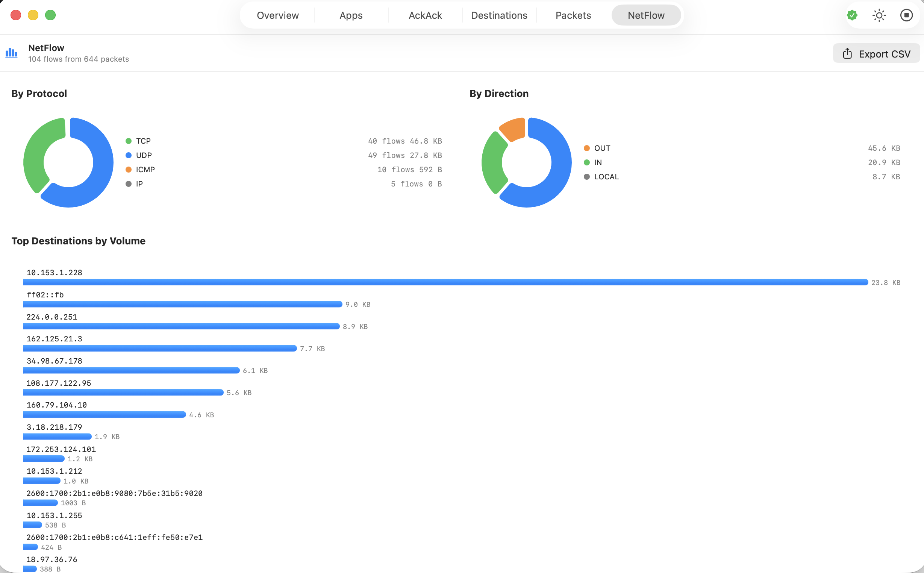Click the By Protocol donut chart
The image size is (924, 573).
(68, 162)
